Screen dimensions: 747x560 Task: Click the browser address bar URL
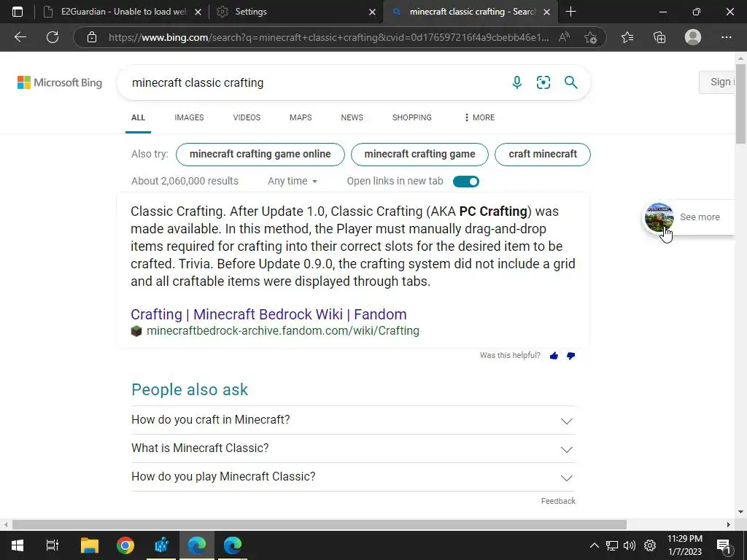(329, 37)
